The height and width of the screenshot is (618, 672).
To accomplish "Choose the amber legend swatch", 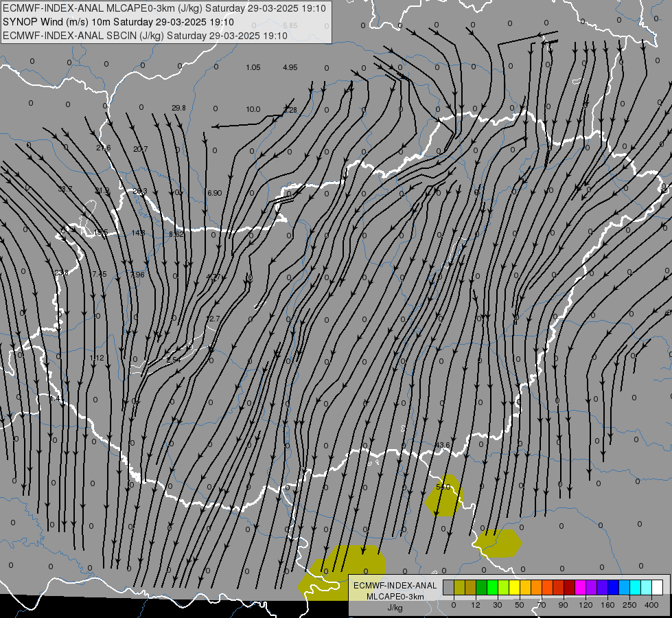I will point(525,587).
